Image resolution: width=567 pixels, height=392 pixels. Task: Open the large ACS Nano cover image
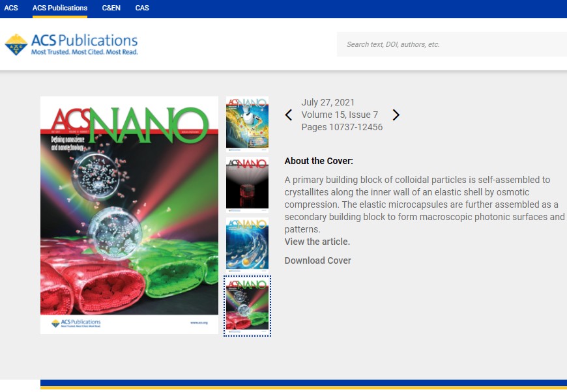129,215
